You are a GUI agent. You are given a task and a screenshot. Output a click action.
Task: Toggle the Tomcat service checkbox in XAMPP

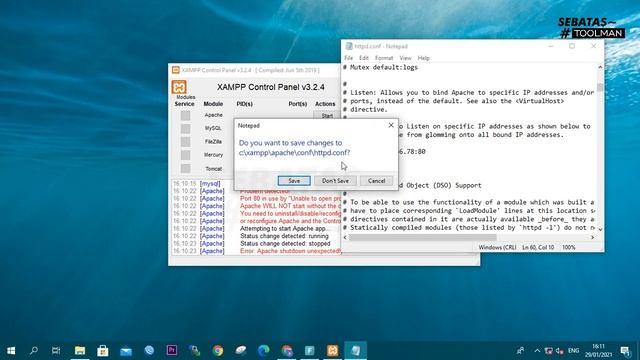(185, 168)
